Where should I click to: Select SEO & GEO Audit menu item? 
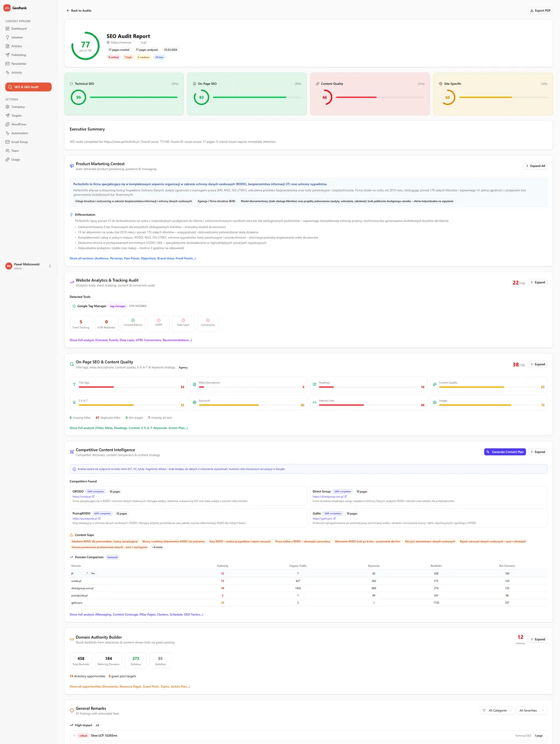tap(28, 87)
